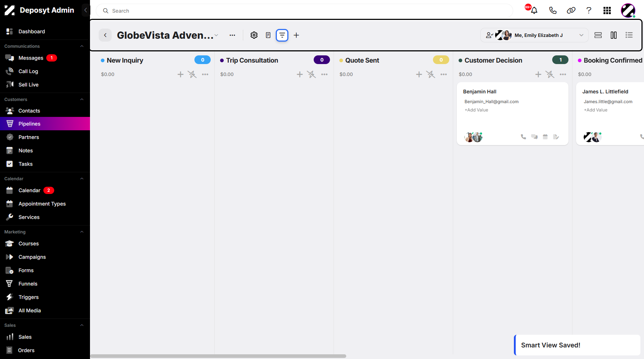Open the help question mark icon
This screenshot has width=644, height=359.
coord(589,10)
